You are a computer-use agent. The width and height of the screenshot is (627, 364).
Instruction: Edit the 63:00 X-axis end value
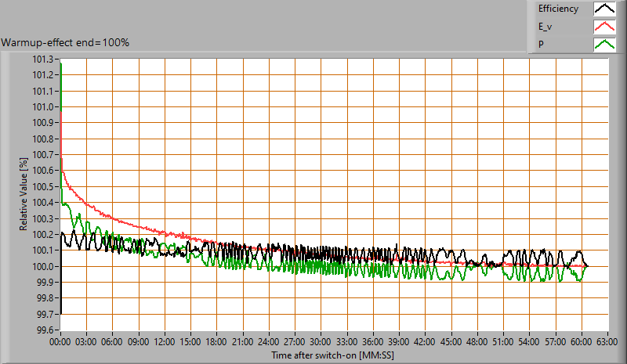tap(607, 342)
